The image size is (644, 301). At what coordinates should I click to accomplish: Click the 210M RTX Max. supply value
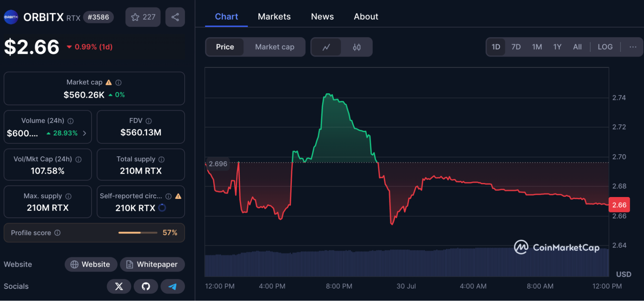[x=48, y=208]
